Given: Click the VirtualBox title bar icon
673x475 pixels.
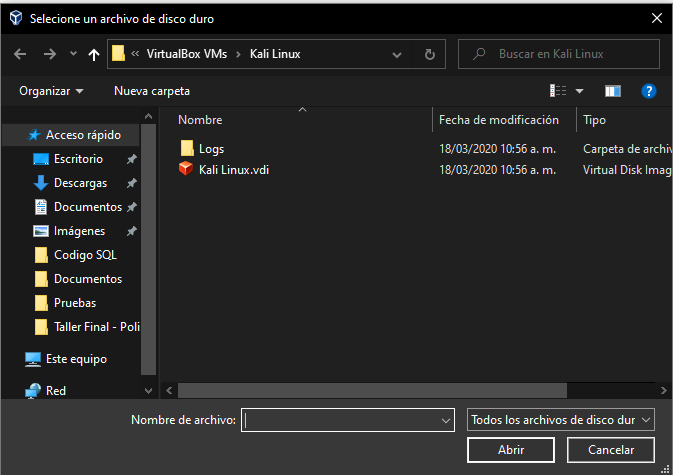Looking at the screenshot, I should click(x=16, y=18).
